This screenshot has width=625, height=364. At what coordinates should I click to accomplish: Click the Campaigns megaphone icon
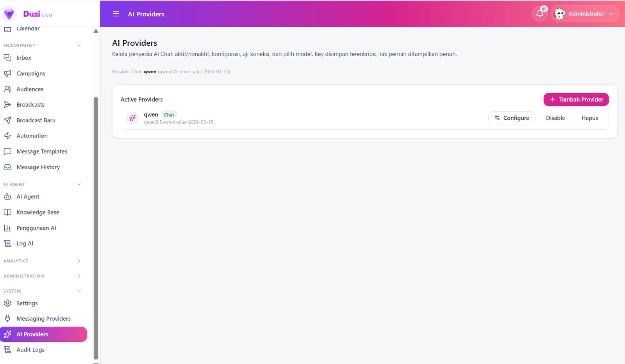(x=7, y=73)
